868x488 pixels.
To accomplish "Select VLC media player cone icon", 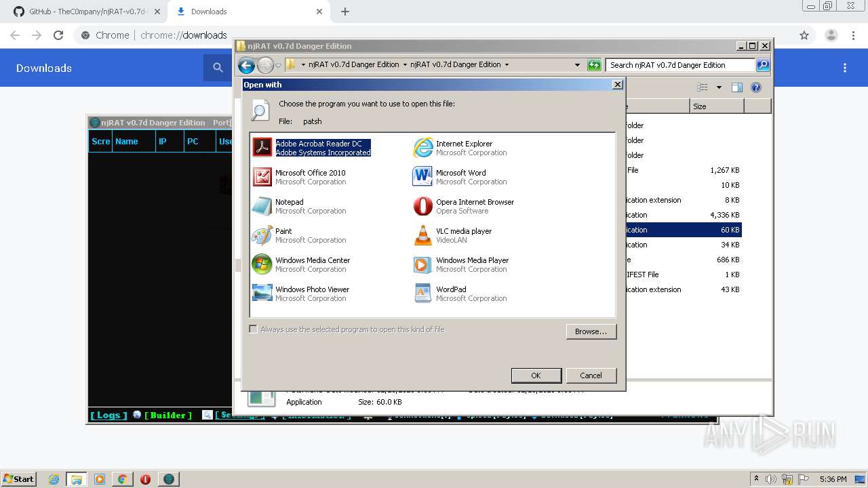I will (422, 235).
